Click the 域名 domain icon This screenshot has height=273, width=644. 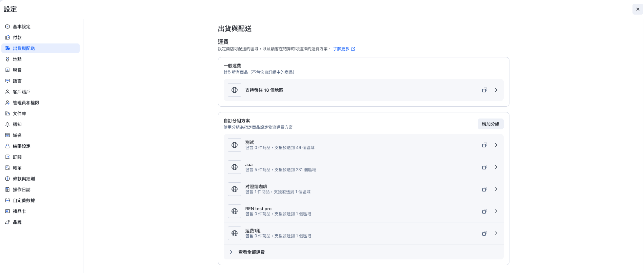tap(7, 135)
